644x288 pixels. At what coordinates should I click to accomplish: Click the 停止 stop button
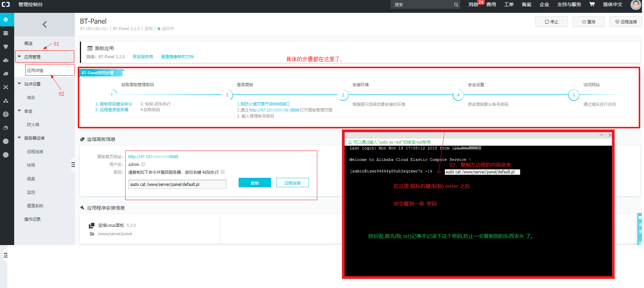tap(552, 22)
